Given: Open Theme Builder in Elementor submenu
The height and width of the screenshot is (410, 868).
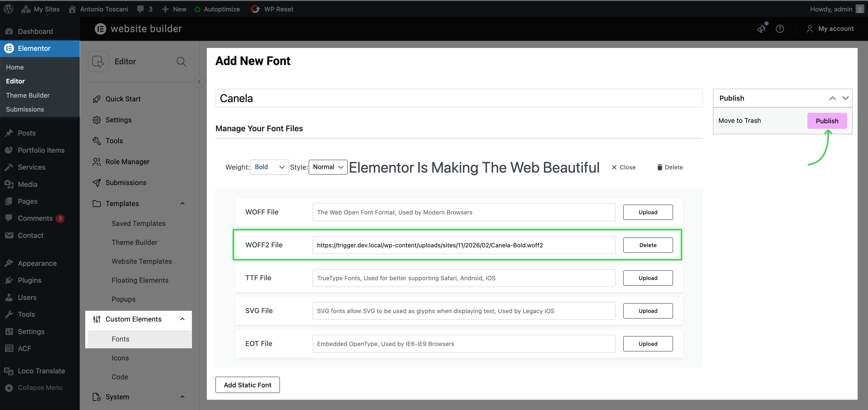Looking at the screenshot, I should pos(28,95).
